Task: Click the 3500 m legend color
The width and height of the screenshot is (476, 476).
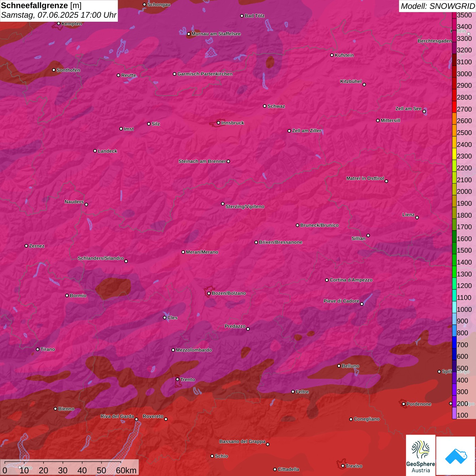Action: 454,15
